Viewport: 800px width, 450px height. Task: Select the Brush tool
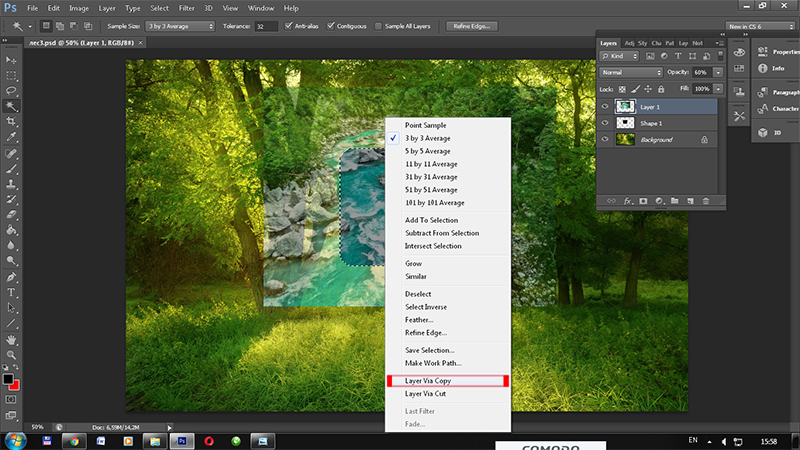point(11,168)
